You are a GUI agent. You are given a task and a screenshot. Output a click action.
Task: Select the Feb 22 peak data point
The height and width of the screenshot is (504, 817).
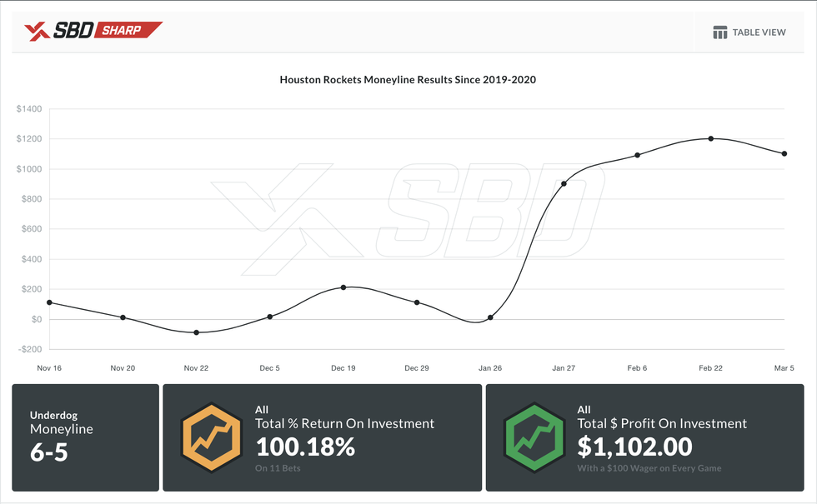(x=711, y=138)
